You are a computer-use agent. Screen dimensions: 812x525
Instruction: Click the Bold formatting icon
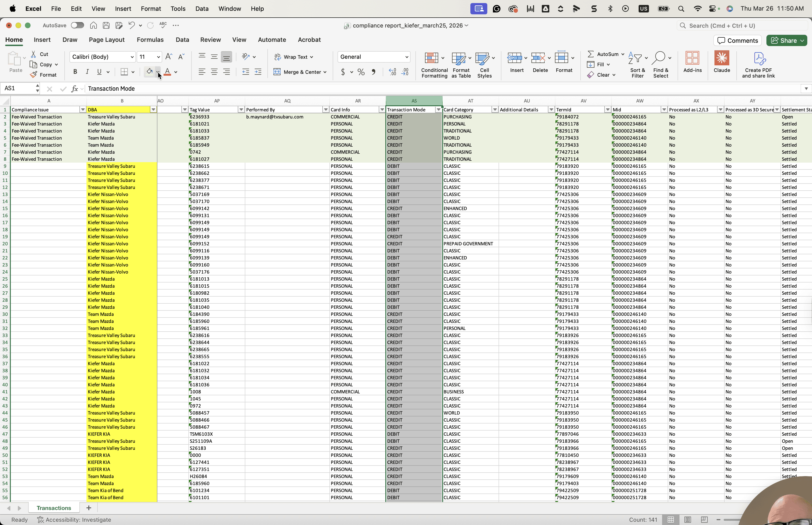(75, 72)
